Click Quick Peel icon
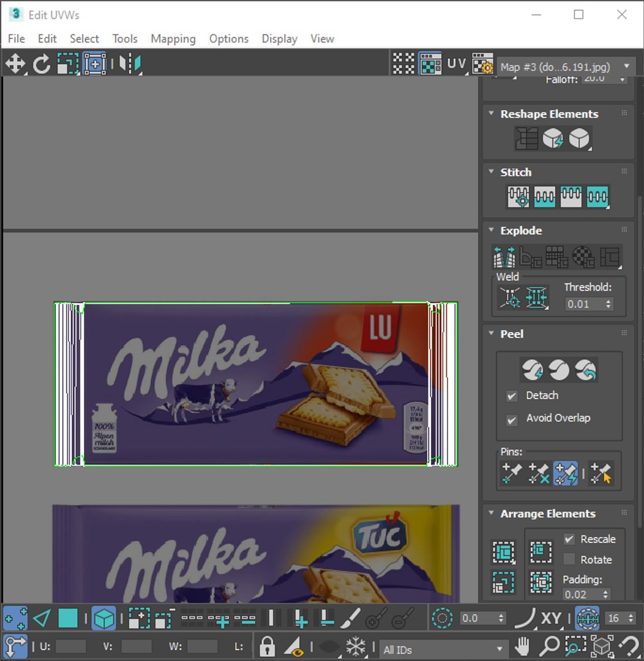The image size is (644, 661). click(533, 370)
